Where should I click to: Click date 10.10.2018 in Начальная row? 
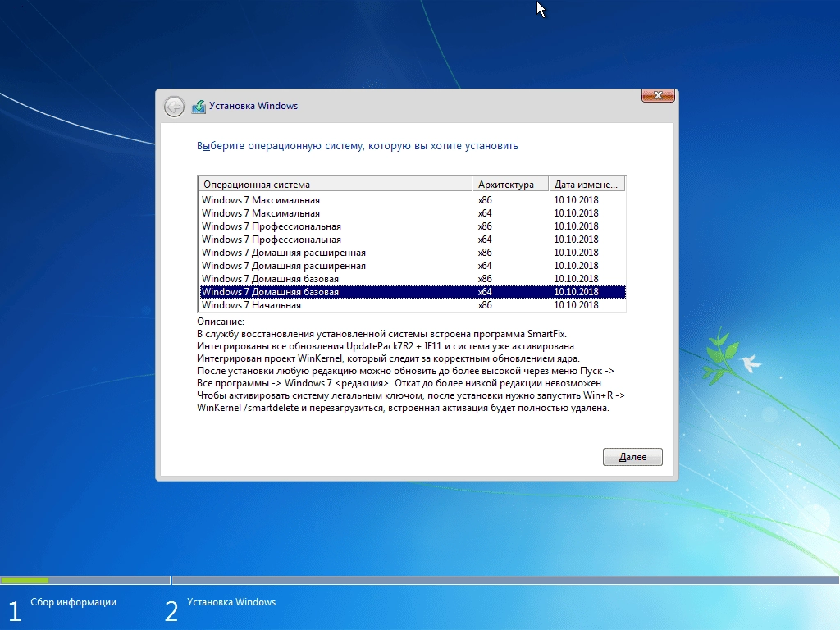(x=576, y=305)
